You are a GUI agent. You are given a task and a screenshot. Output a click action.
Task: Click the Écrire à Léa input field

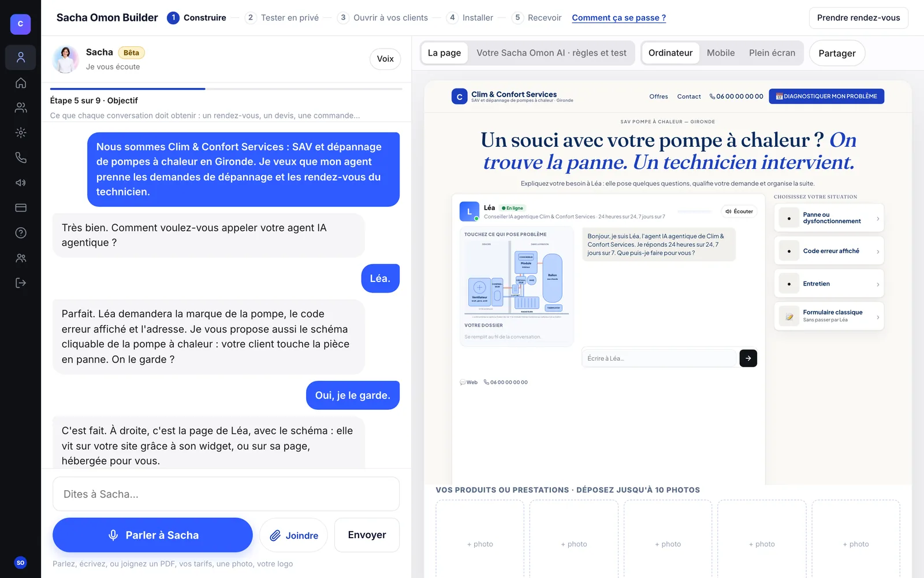click(x=659, y=358)
